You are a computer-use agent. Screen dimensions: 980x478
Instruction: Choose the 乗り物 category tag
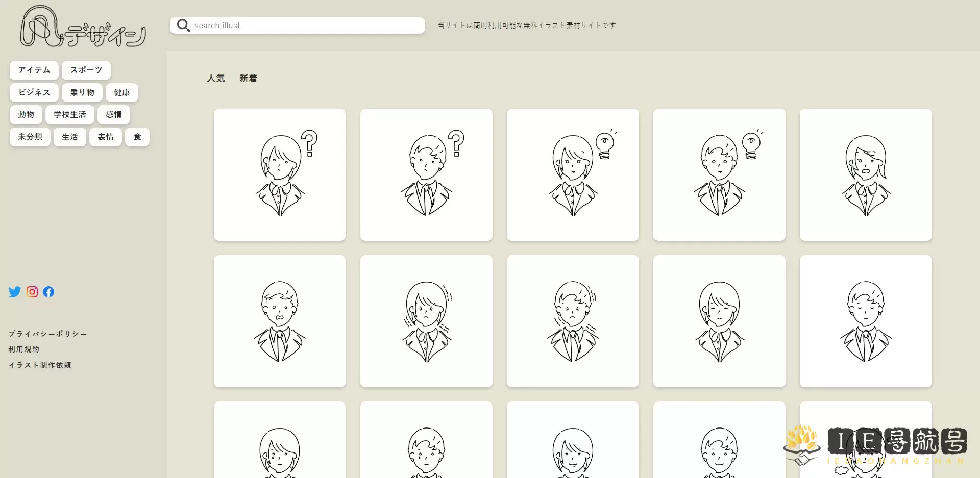click(x=82, y=92)
